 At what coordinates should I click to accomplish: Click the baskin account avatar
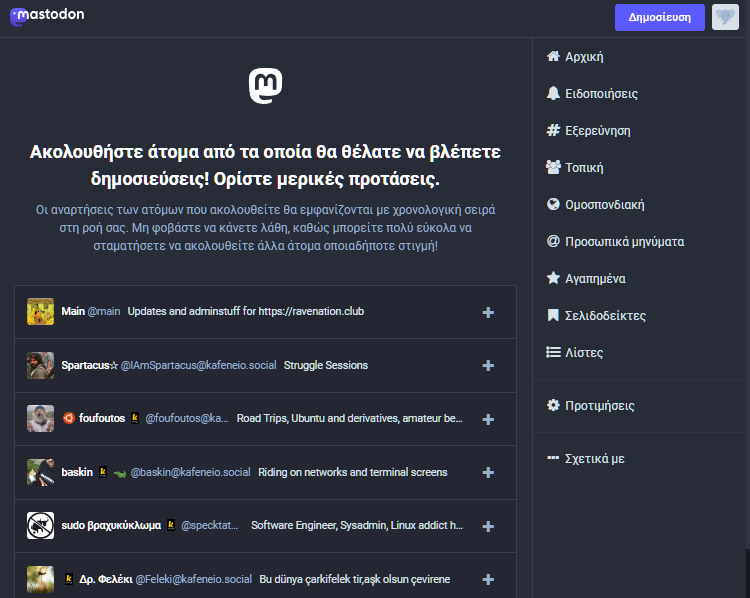pos(40,472)
